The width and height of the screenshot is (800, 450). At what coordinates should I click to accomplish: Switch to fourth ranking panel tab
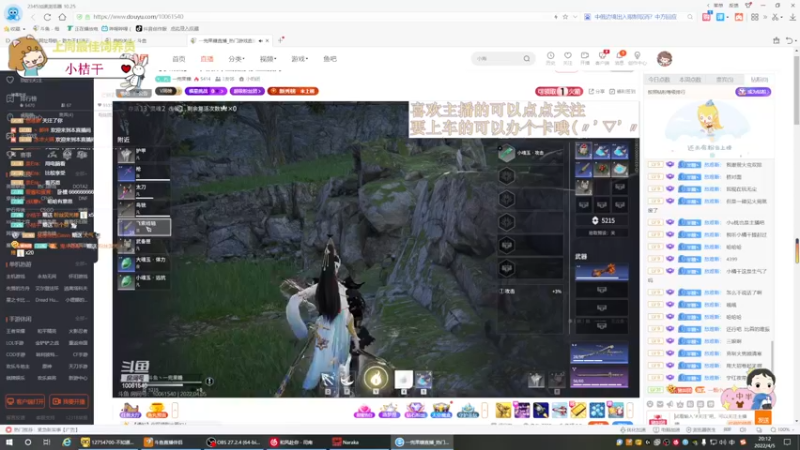tap(759, 80)
